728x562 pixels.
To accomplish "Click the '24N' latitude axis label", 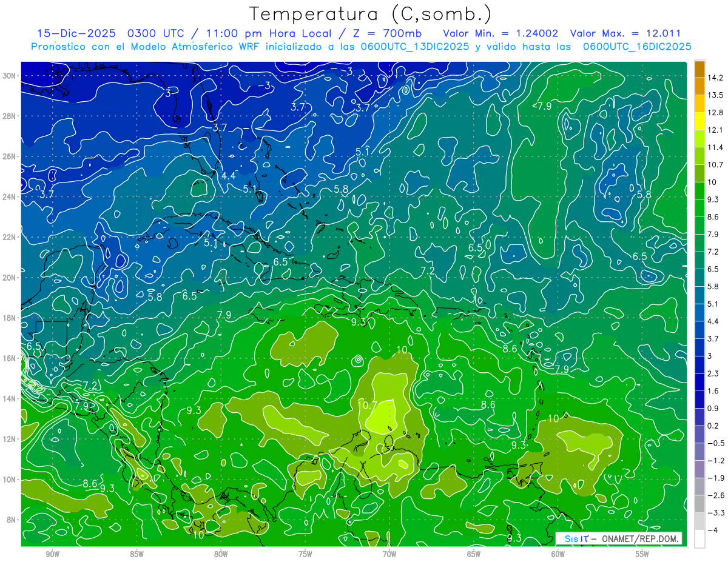I will (x=10, y=197).
